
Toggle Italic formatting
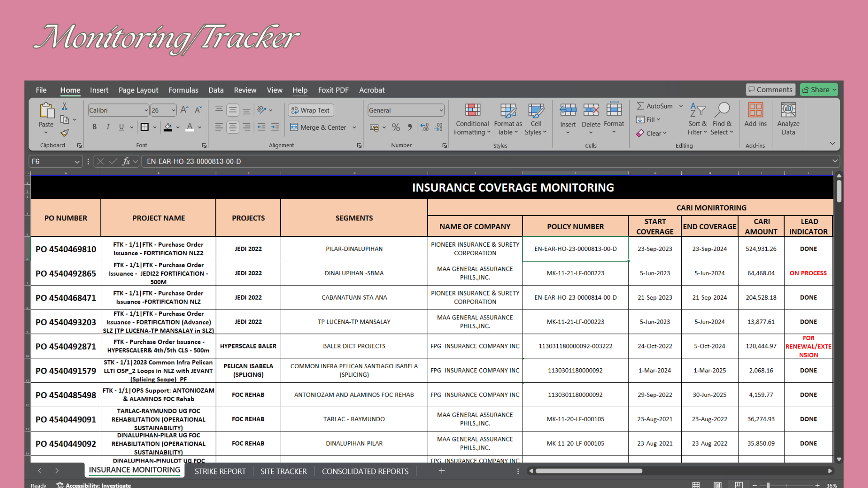pos(108,127)
